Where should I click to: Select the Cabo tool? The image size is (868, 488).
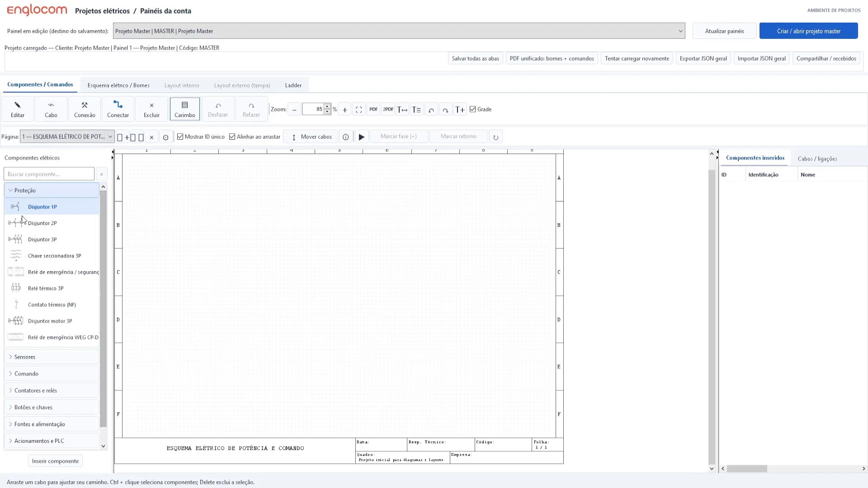click(x=51, y=109)
